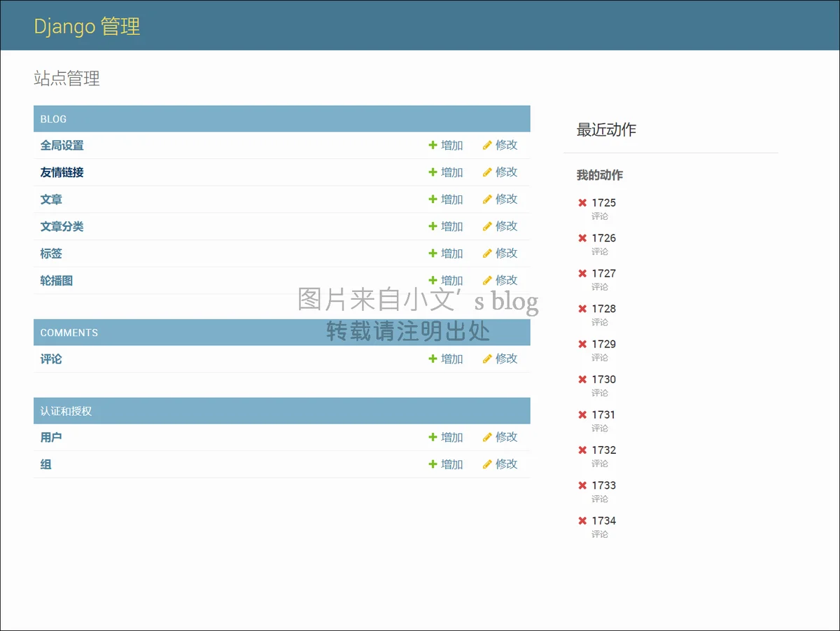
Task: Click recent action entry 1726
Action: 603,238
